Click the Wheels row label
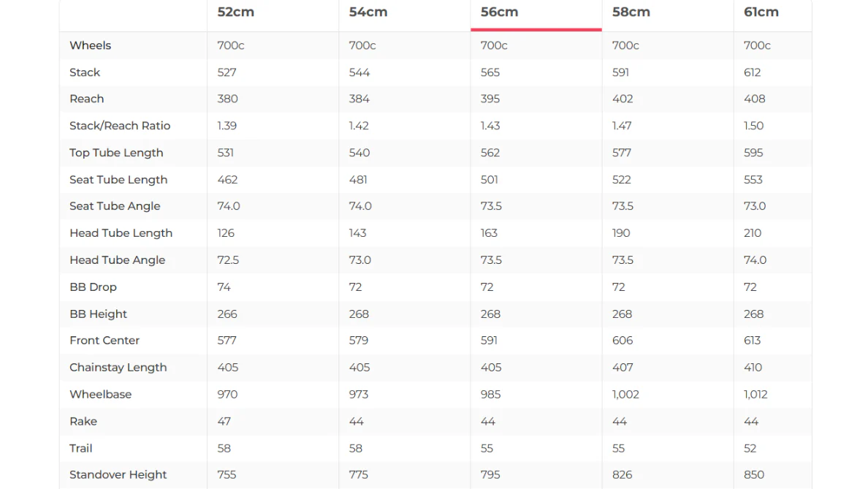 click(x=90, y=45)
